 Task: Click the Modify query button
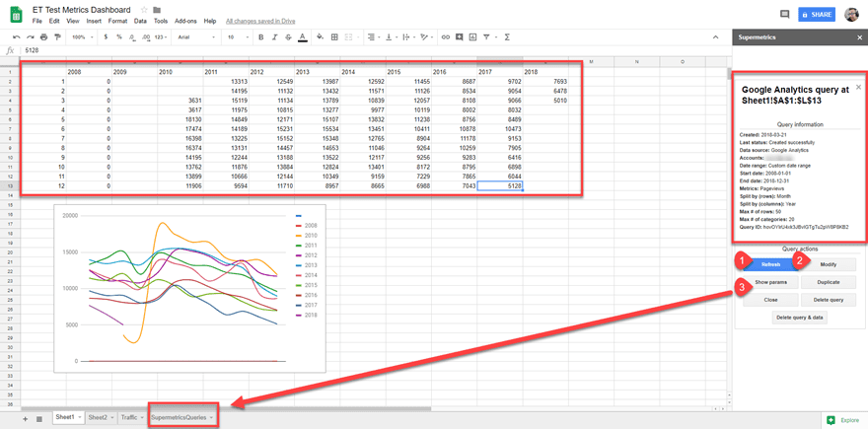[829, 264]
